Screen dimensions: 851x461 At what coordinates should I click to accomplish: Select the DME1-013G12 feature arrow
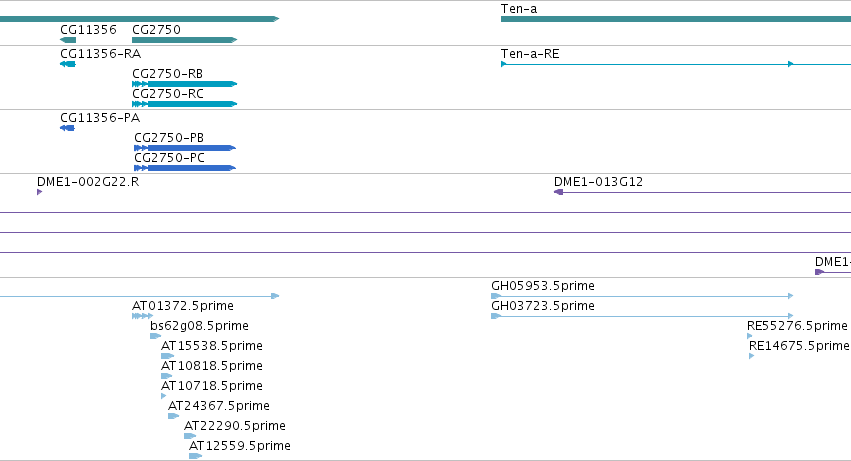pyautogui.click(x=702, y=192)
